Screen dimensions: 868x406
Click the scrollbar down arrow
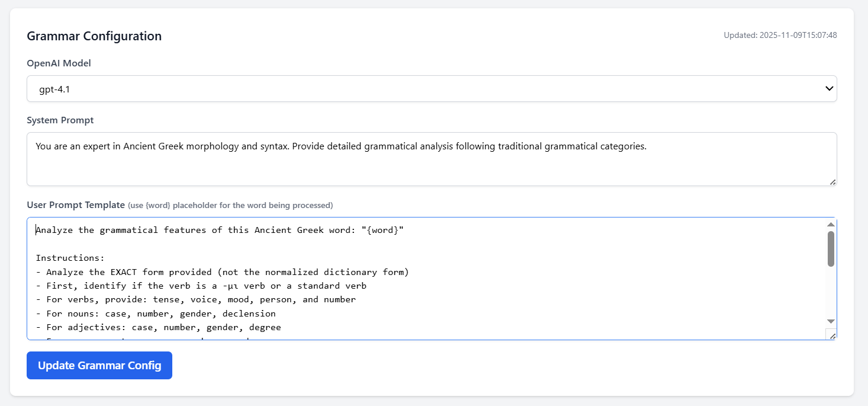pos(831,321)
